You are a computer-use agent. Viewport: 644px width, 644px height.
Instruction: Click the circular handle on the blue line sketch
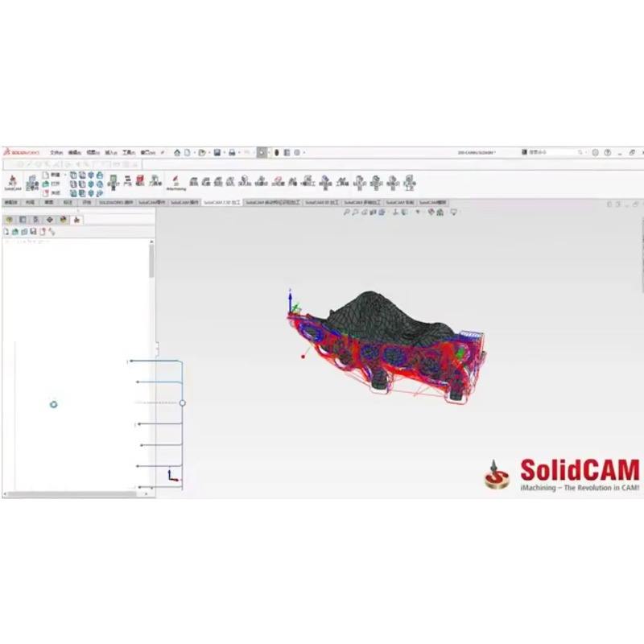click(183, 403)
